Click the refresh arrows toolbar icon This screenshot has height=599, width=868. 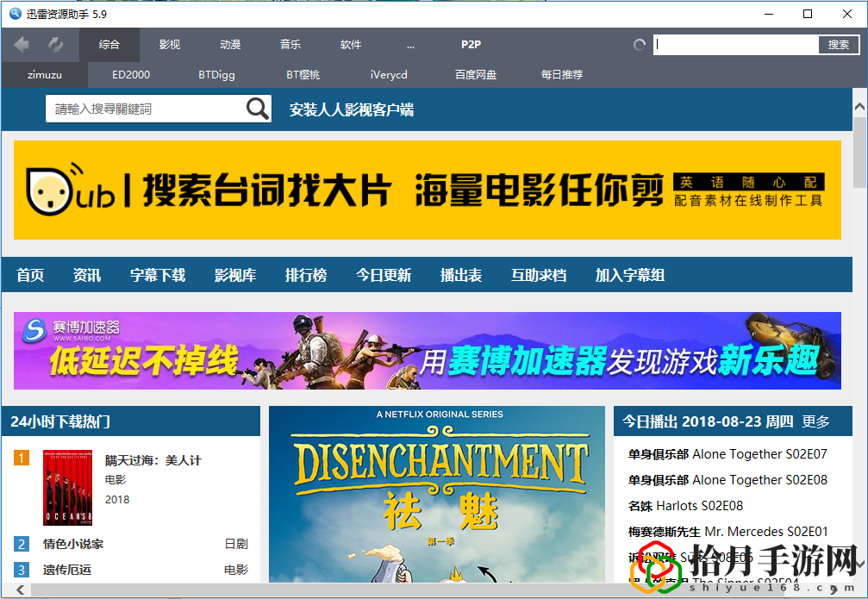click(x=55, y=44)
